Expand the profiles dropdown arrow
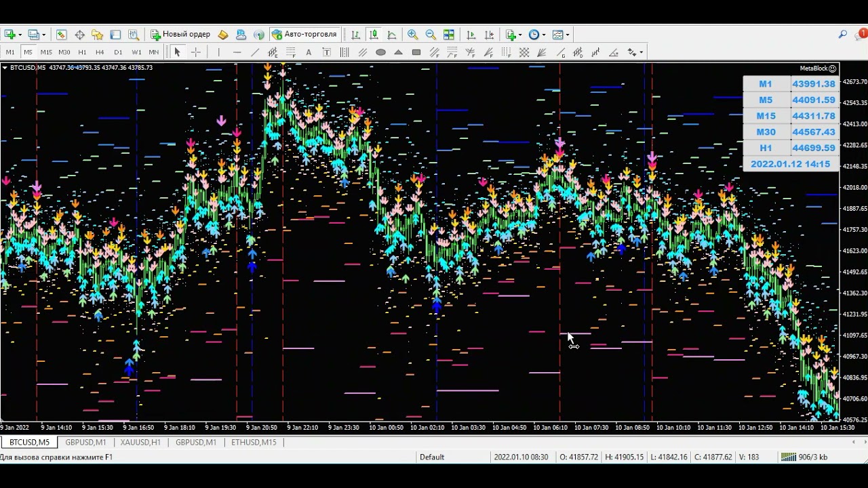868x488 pixels. pos(43,35)
